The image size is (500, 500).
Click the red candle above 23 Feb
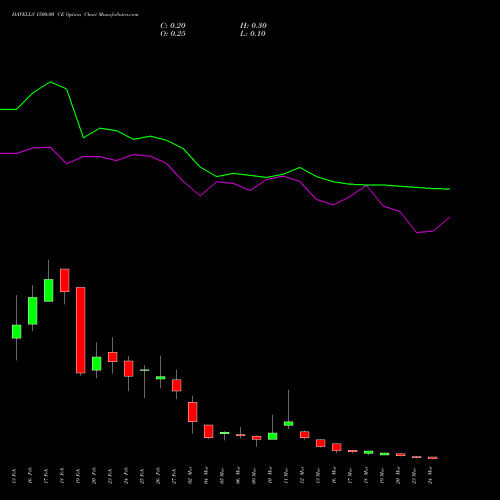click(113, 357)
